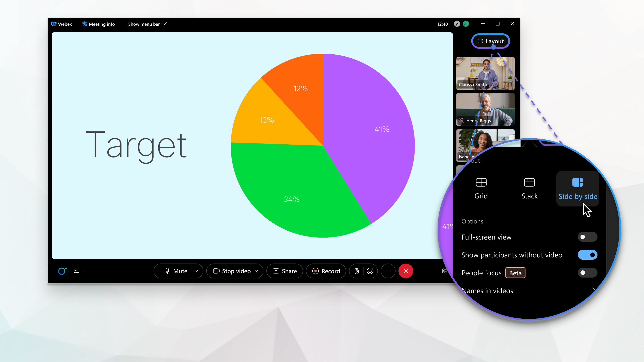Image resolution: width=644 pixels, height=362 pixels.
Task: Expand the Mute options chevron
Action: (x=196, y=271)
